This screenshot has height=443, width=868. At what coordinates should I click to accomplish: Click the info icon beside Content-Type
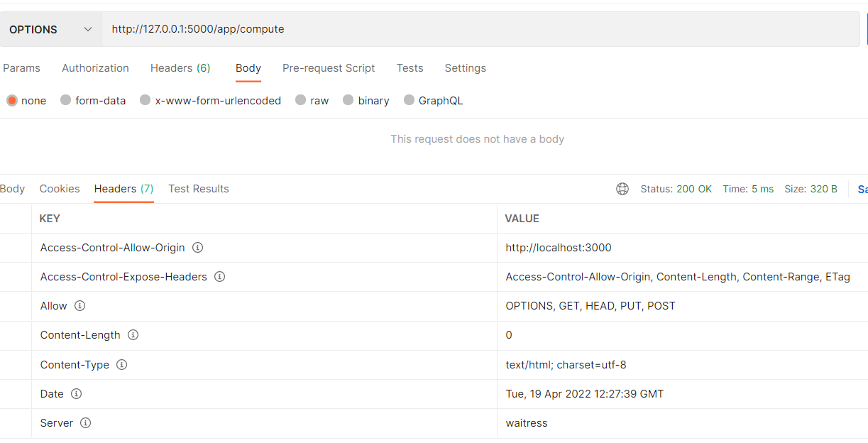pos(121,365)
